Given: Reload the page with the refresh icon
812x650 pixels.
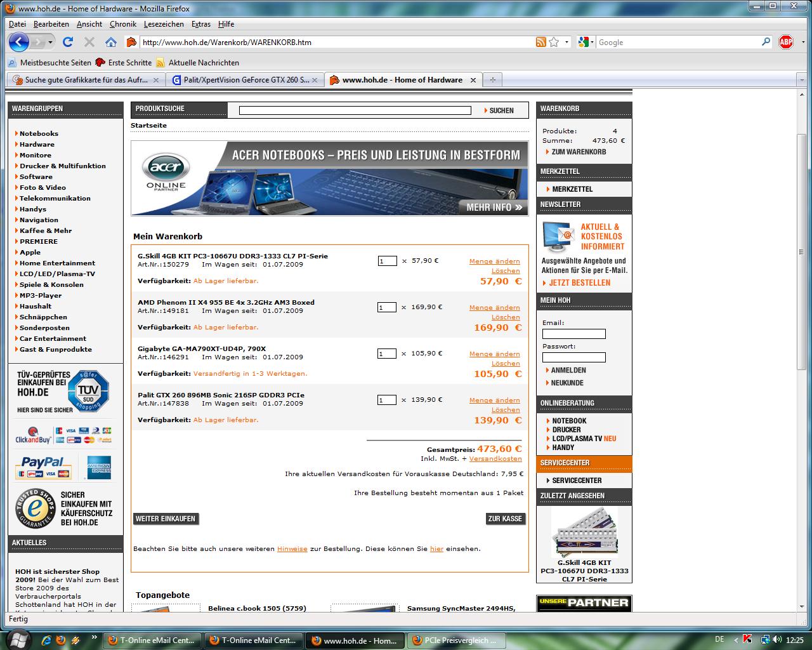Looking at the screenshot, I should click(x=68, y=42).
